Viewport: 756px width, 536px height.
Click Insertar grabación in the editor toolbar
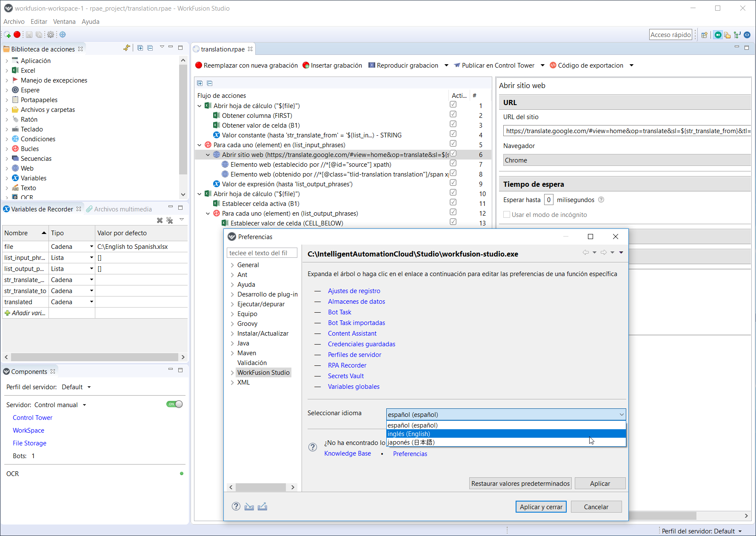[332, 66]
